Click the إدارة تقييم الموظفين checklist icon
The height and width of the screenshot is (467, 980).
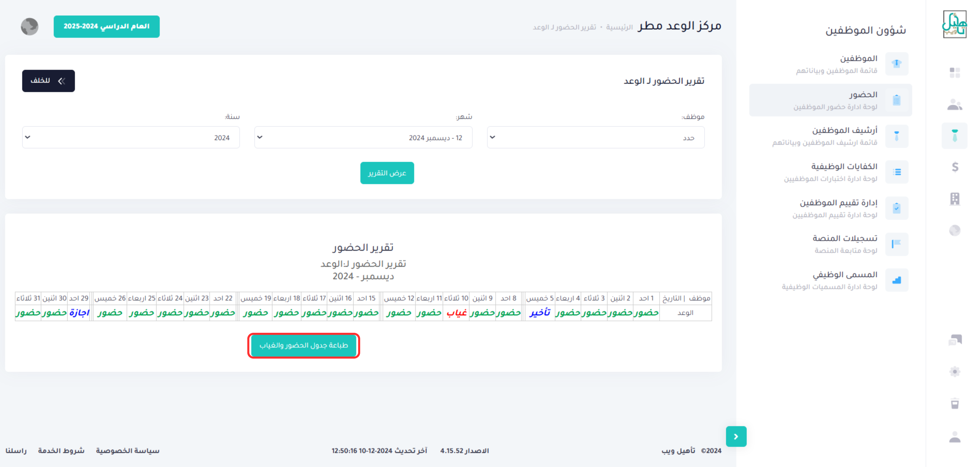pos(896,208)
